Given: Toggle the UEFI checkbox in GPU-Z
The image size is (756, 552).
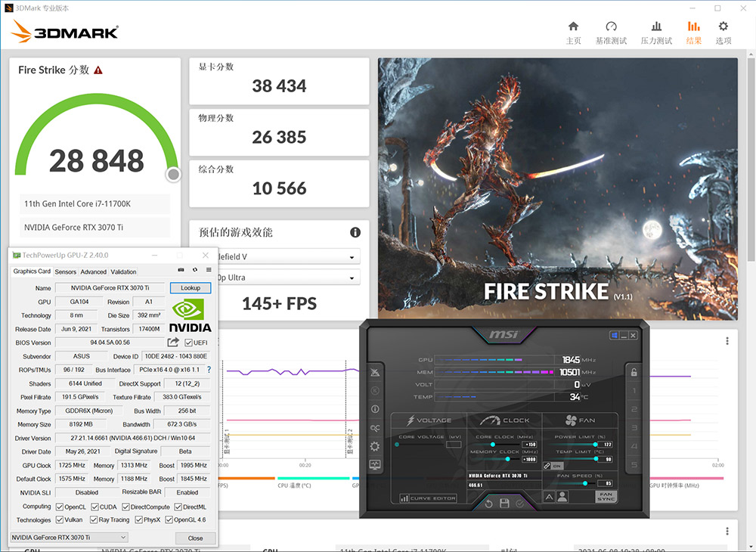Looking at the screenshot, I should (188, 343).
